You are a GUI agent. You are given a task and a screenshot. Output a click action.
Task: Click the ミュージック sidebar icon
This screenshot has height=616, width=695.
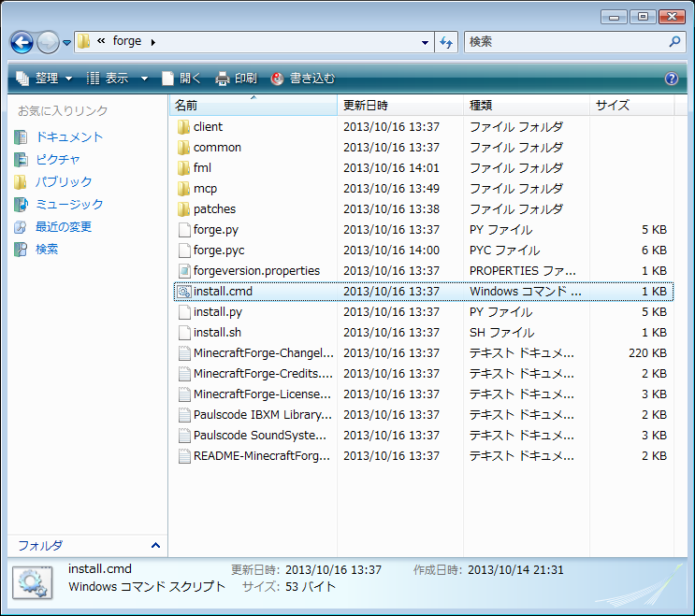pyautogui.click(x=21, y=204)
